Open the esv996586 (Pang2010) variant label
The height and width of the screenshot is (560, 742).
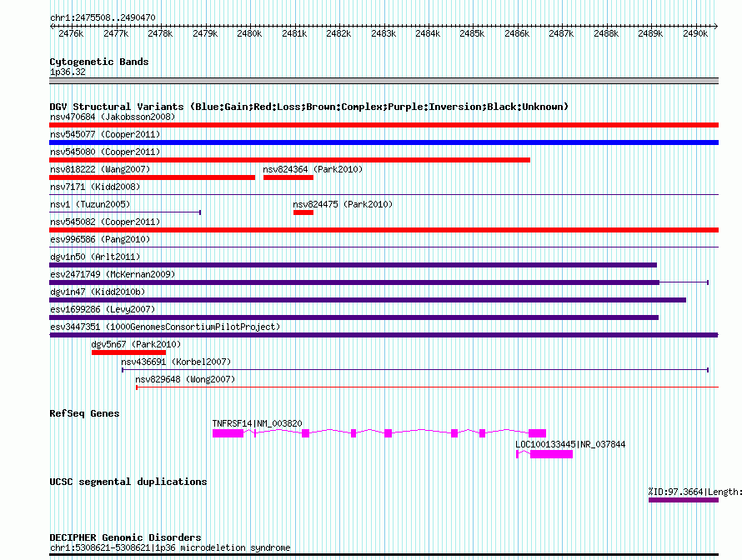pos(100,239)
